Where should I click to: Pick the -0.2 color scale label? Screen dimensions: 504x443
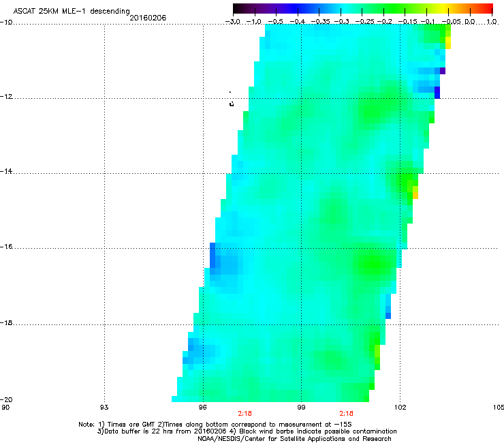(x=385, y=22)
